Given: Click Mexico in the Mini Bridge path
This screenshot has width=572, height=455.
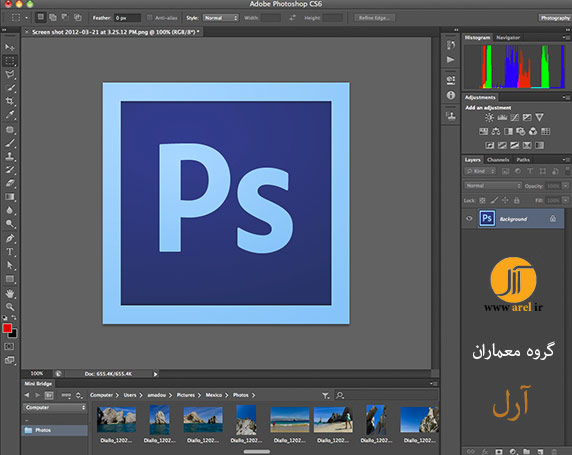Looking at the screenshot, I should [214, 395].
